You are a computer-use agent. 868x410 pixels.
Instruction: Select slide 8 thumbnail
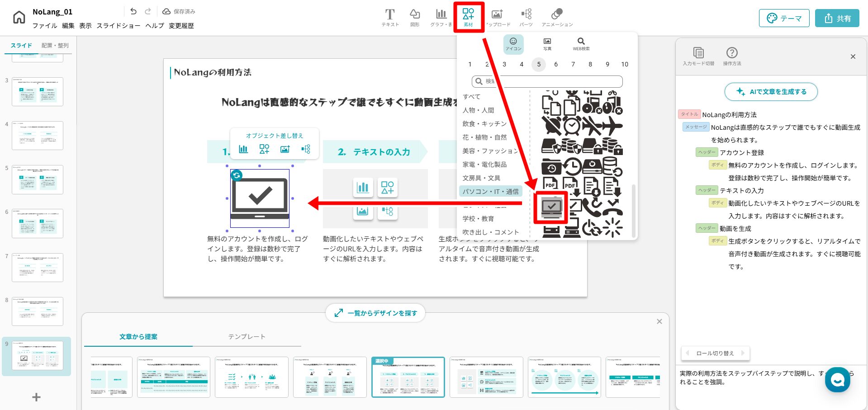pyautogui.click(x=38, y=311)
